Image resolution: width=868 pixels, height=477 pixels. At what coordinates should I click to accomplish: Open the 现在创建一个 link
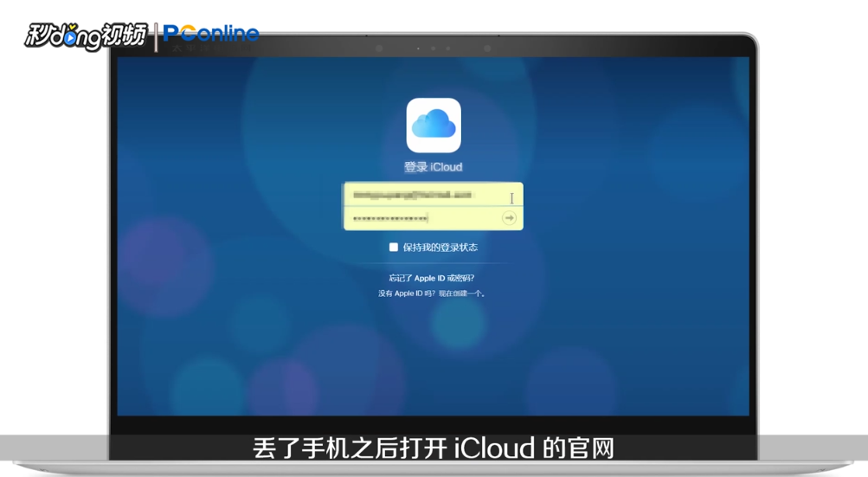(461, 293)
